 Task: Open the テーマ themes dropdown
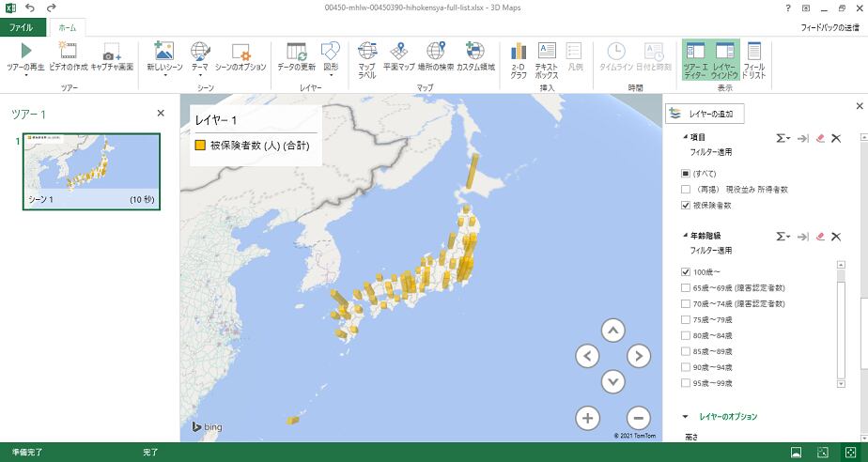click(200, 56)
